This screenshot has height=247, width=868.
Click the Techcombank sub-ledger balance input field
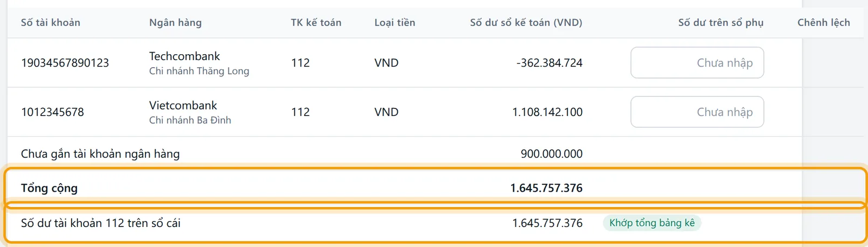click(x=697, y=63)
